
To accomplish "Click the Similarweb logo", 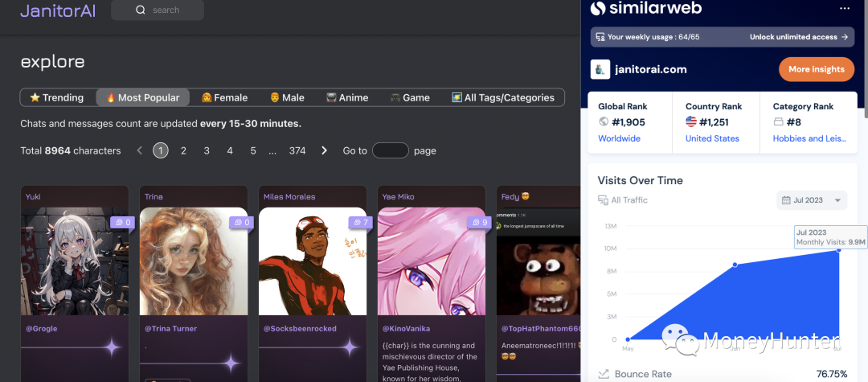I will (646, 8).
